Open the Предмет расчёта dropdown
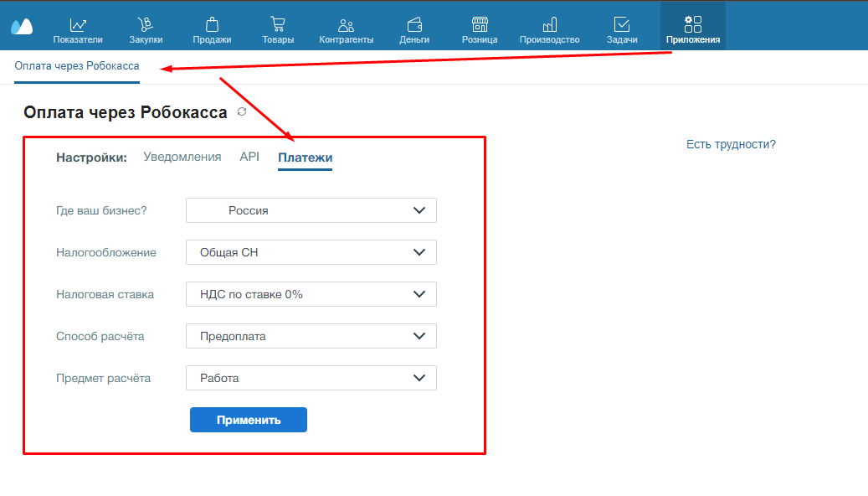 pos(311,378)
